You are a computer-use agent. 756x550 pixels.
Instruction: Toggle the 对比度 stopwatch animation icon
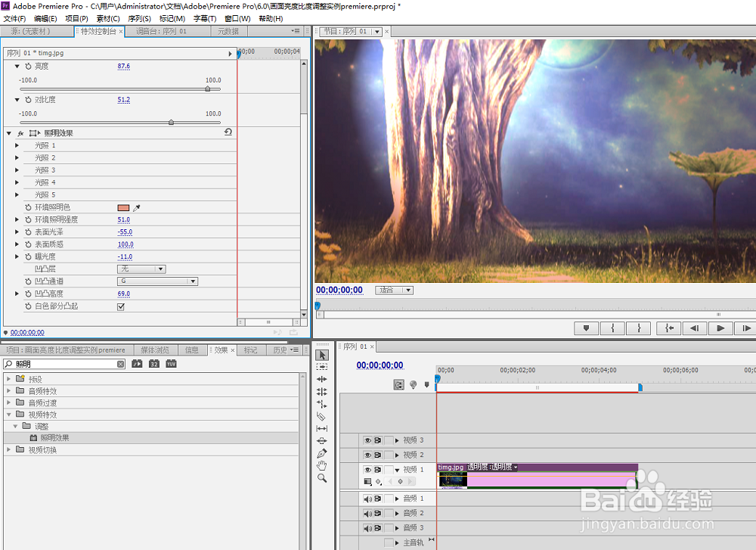pyautogui.click(x=28, y=100)
